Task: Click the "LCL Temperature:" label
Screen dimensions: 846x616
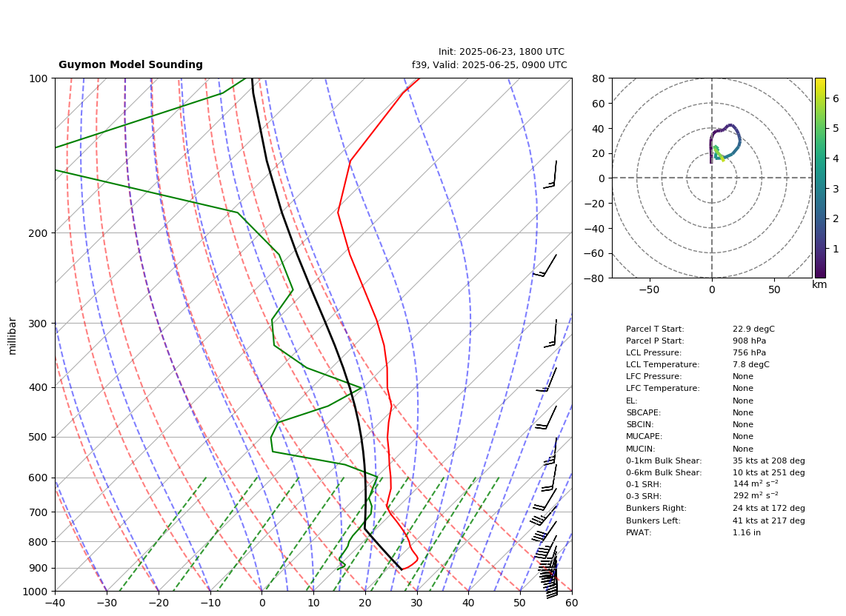Action: (662, 364)
